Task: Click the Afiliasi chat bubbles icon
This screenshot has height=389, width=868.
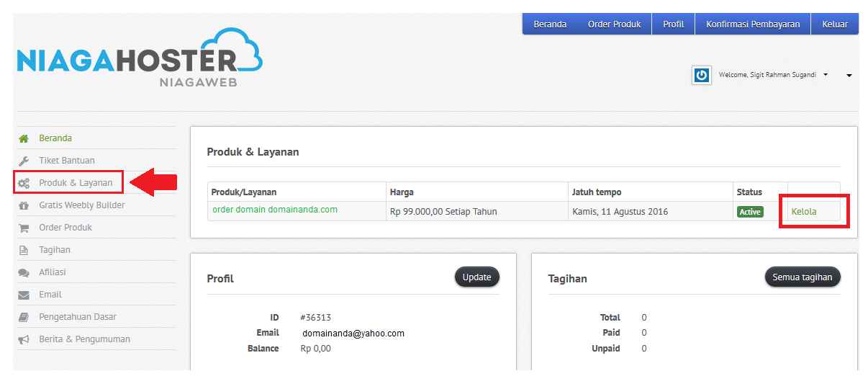Action: [24, 272]
